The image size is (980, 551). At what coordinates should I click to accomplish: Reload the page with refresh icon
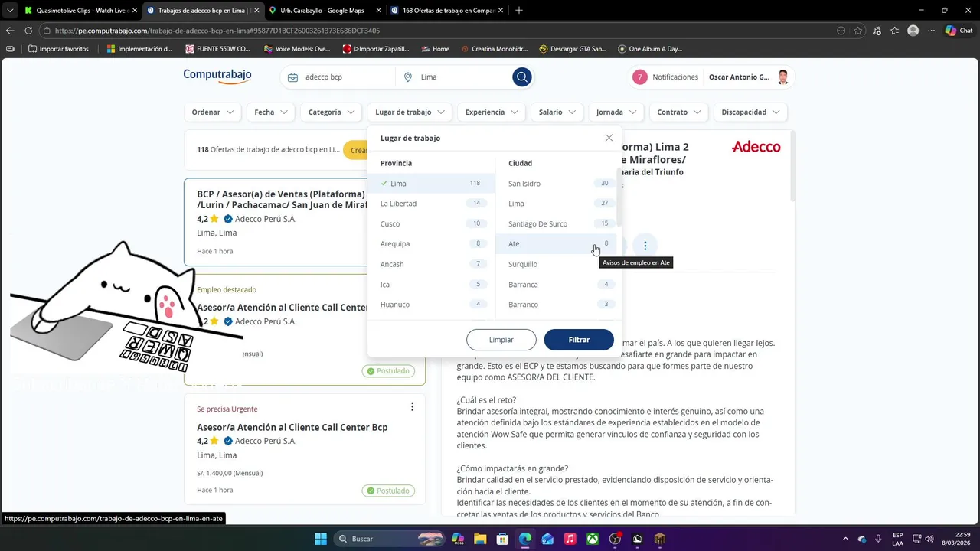pos(28,31)
